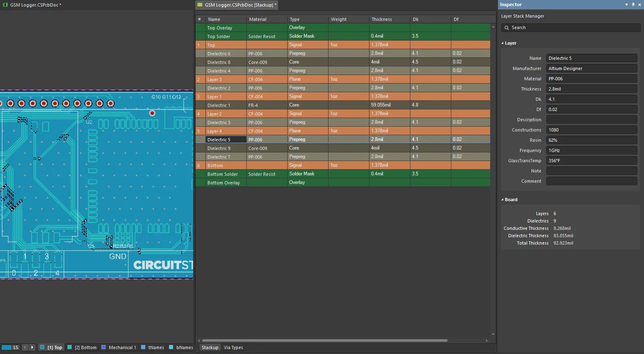644x354 pixels.
Task: Edit the Name field showing Dielectric 5
Action: tap(592, 58)
